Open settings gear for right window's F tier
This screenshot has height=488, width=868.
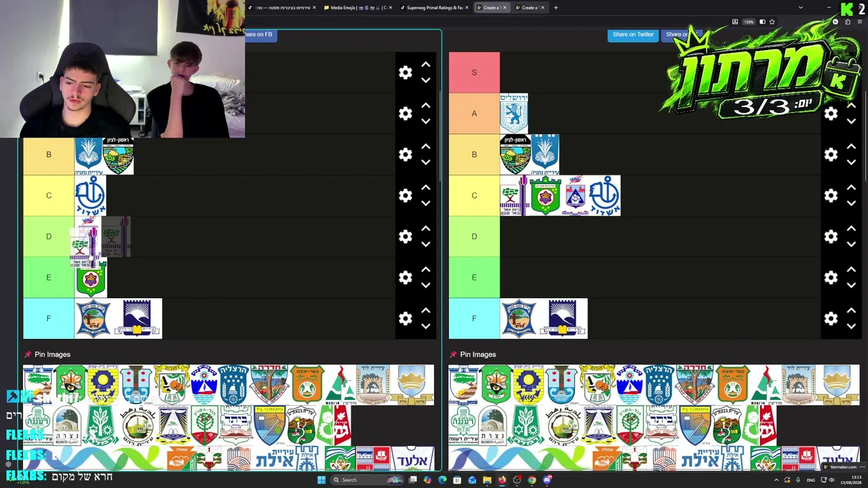pyautogui.click(x=831, y=319)
